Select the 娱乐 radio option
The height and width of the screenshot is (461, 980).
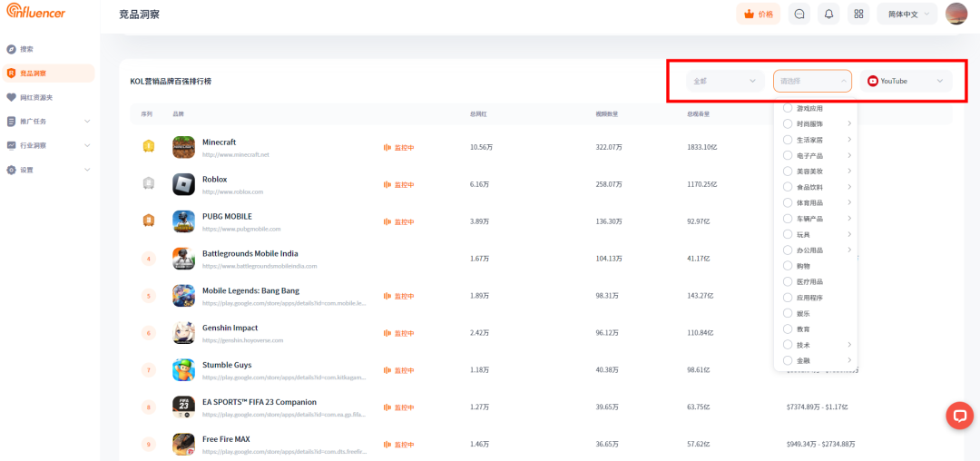click(x=788, y=313)
